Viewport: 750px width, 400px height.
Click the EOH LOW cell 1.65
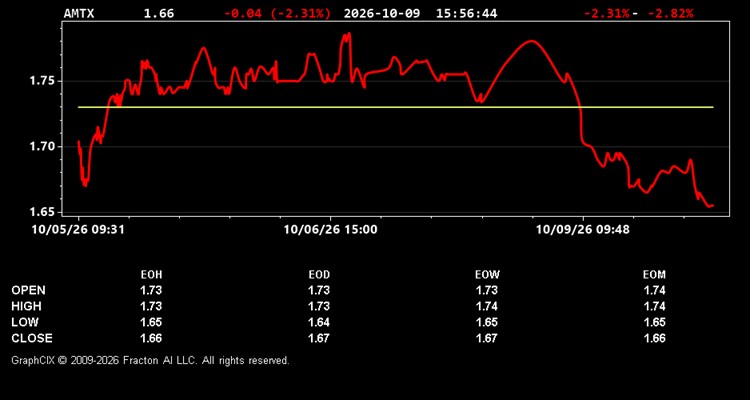pos(151,322)
